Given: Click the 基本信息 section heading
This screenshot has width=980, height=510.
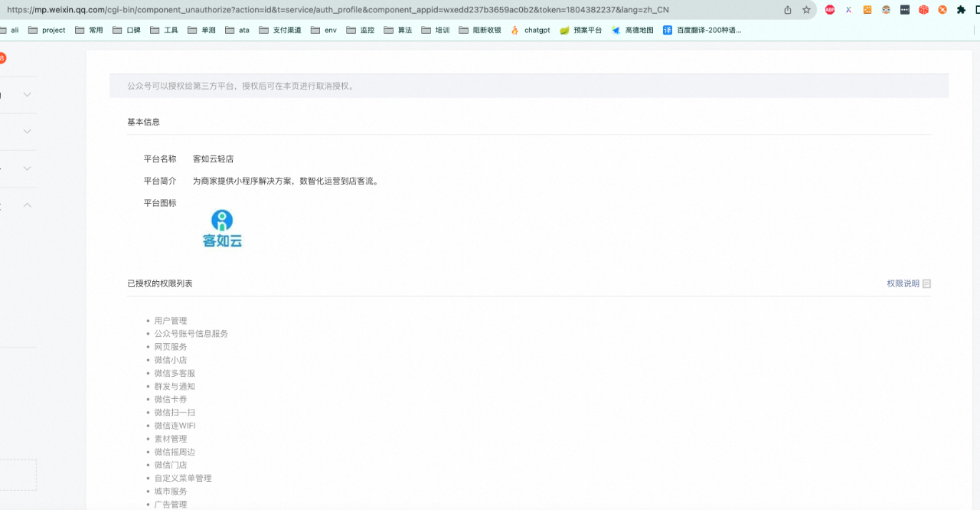Looking at the screenshot, I should tap(143, 123).
